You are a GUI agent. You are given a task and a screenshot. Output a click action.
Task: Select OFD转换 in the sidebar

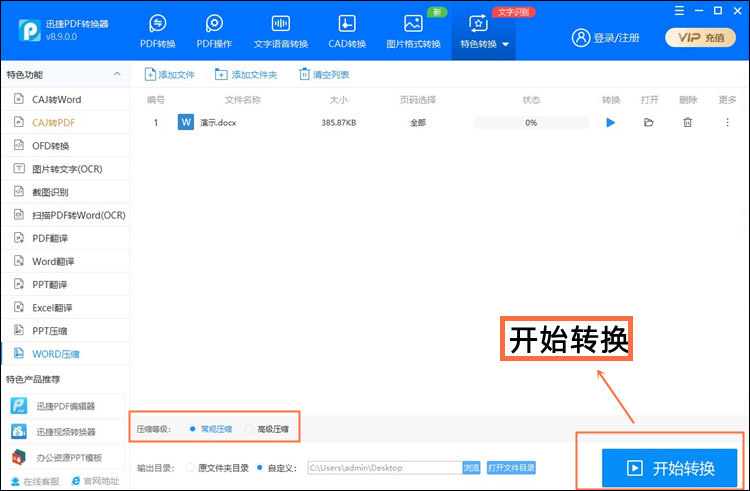tap(66, 145)
